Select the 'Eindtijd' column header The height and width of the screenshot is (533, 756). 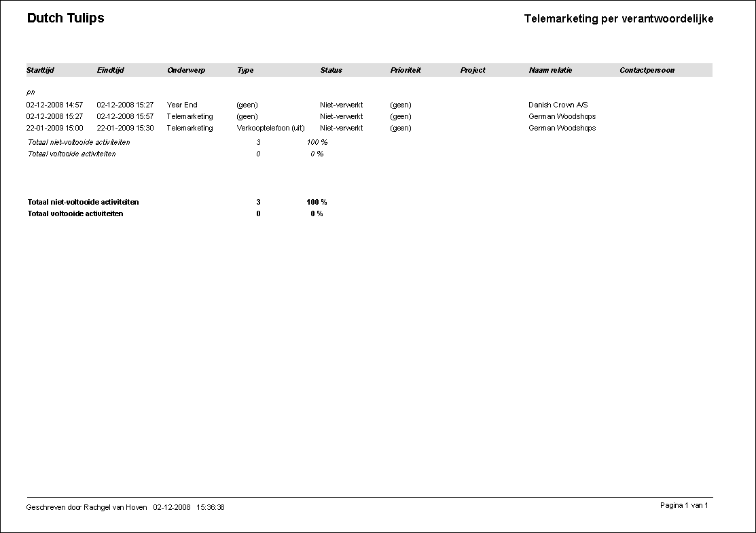(x=111, y=71)
